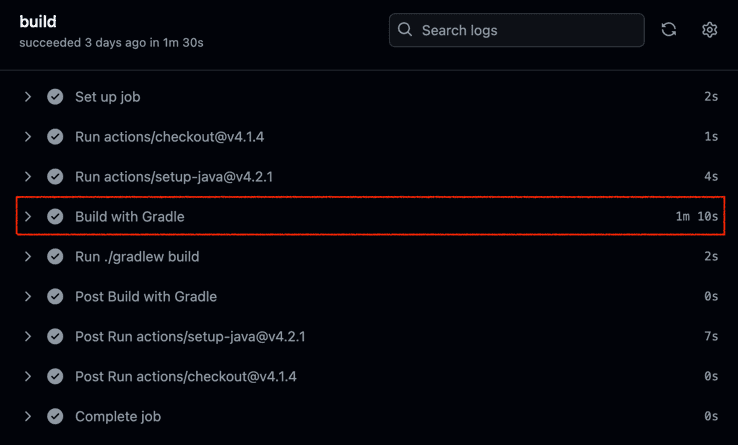Click the success icon for Run ./gradlew build
The image size is (738, 445).
coord(55,257)
